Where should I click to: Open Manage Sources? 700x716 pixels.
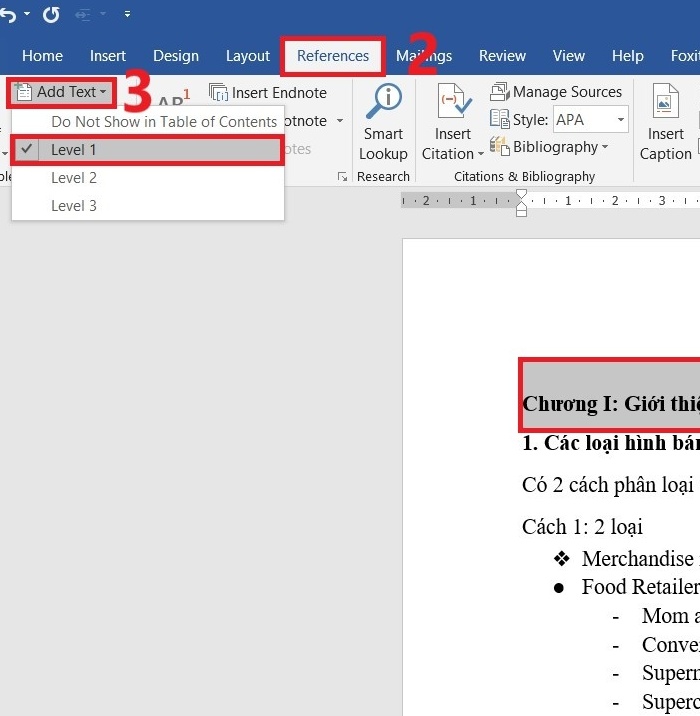pyautogui.click(x=556, y=92)
